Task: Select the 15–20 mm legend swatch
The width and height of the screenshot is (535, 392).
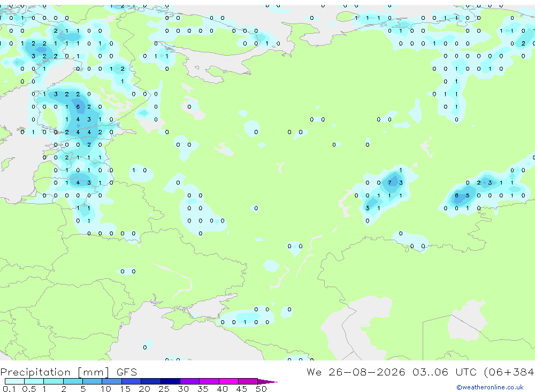Action: 132,381
